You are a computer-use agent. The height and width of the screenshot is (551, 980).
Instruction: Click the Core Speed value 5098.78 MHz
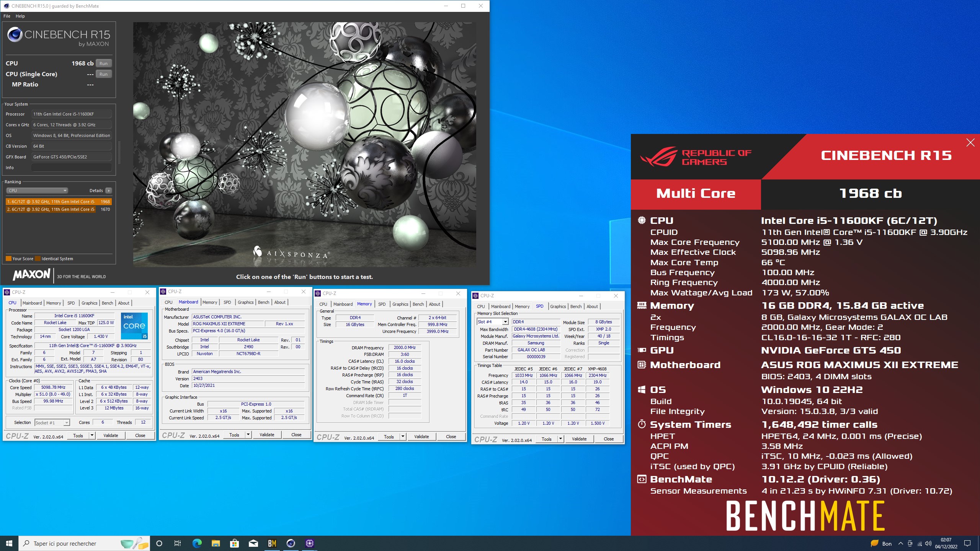(x=53, y=387)
